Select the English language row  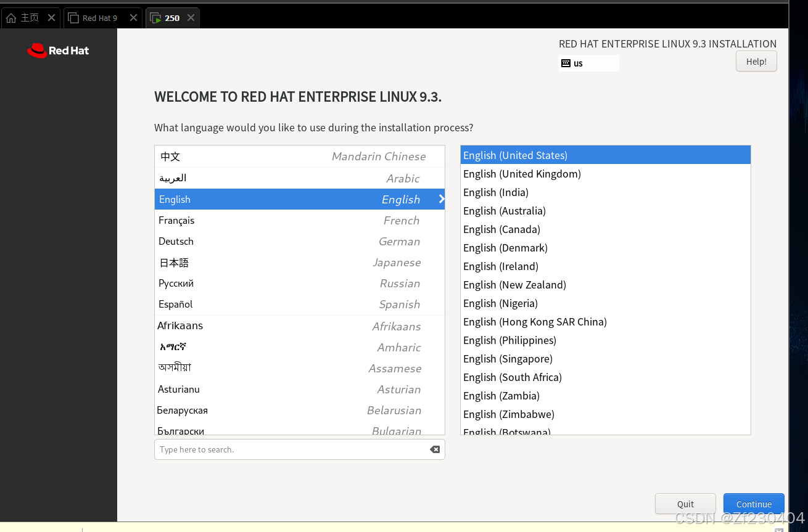click(x=299, y=199)
